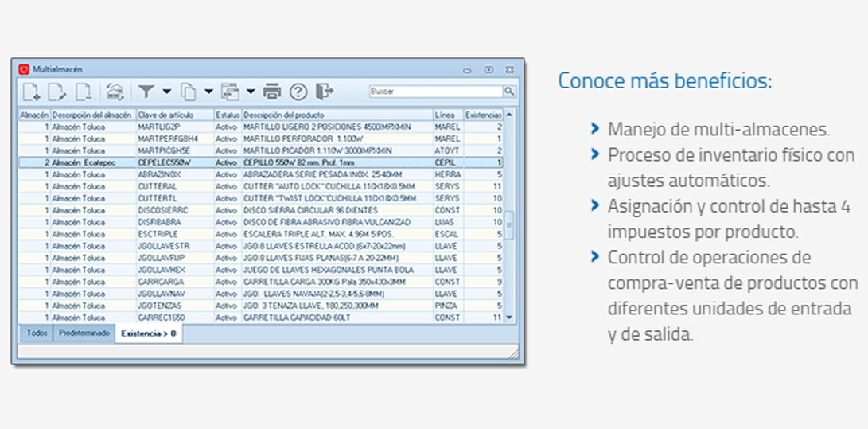
Task: Expand the copy documents dropdown arrow
Action: coord(208,92)
